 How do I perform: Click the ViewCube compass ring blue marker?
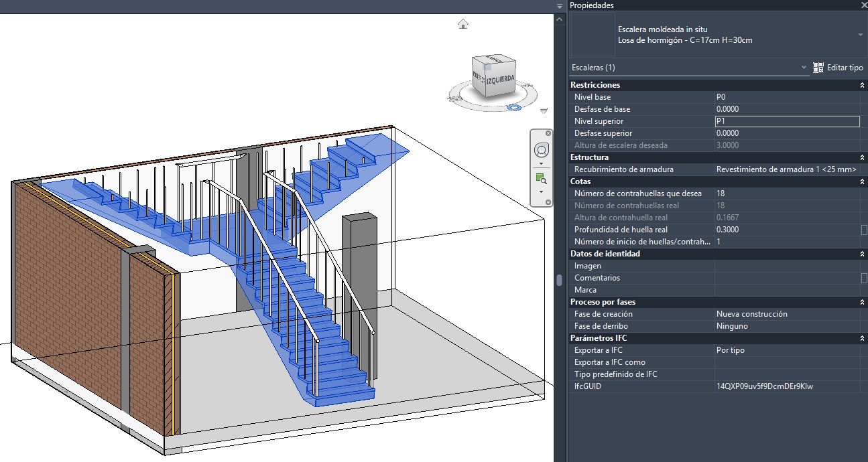click(514, 107)
